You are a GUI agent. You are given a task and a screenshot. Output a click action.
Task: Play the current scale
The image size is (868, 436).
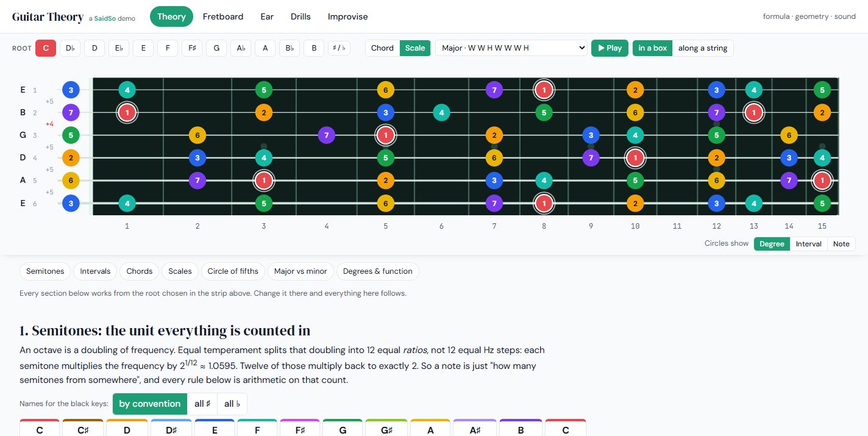(610, 48)
